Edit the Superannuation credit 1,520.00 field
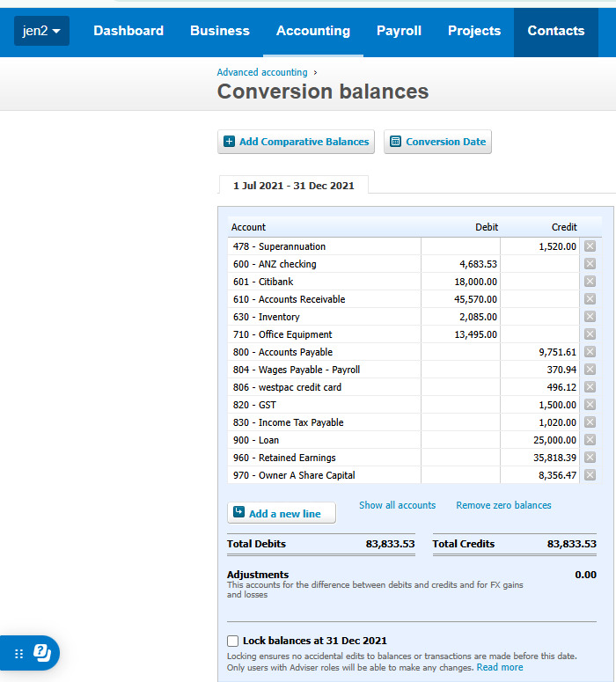This screenshot has width=616, height=682. click(x=539, y=246)
